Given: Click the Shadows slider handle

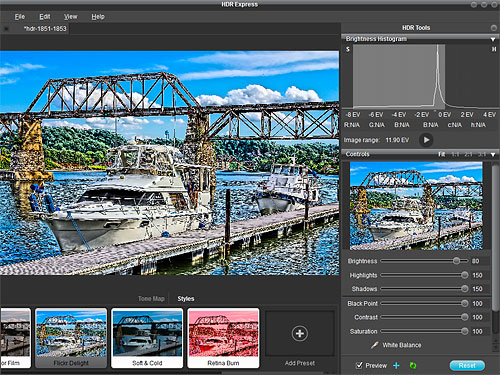Looking at the screenshot, I should 465,289.
